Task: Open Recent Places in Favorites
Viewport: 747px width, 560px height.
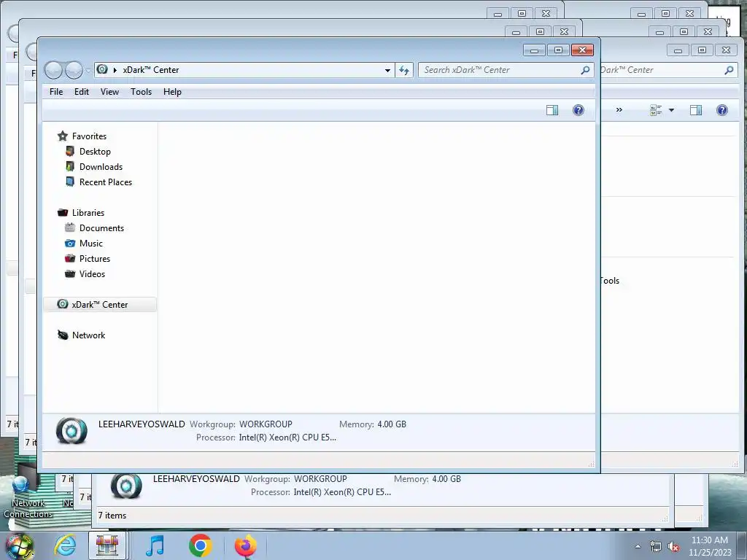Action: coord(105,182)
